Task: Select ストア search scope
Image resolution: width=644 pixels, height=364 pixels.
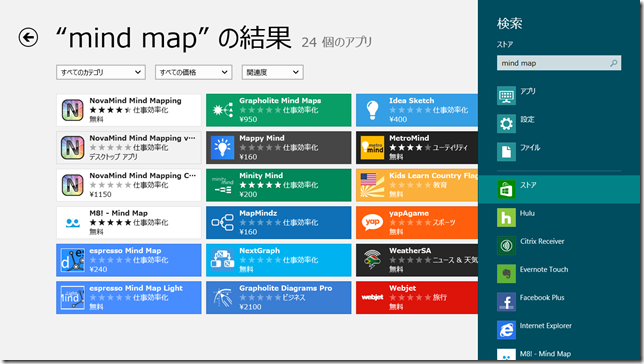Action: click(x=559, y=189)
